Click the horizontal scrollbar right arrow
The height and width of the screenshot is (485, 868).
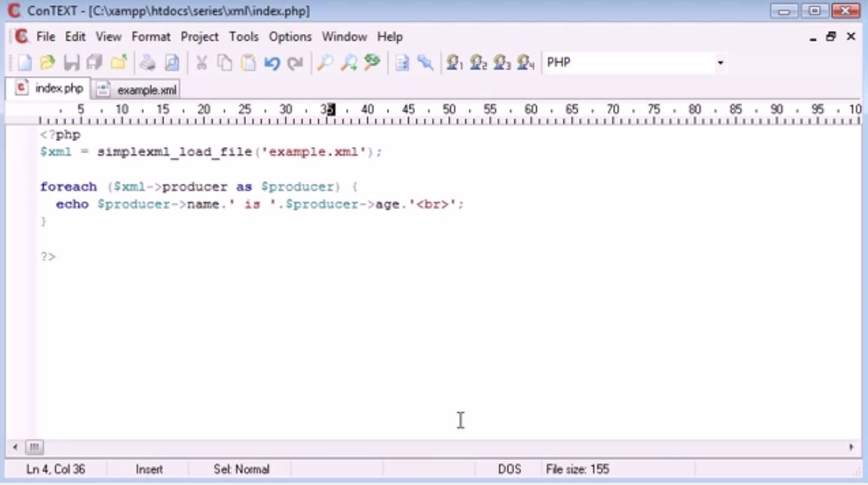[x=851, y=447]
